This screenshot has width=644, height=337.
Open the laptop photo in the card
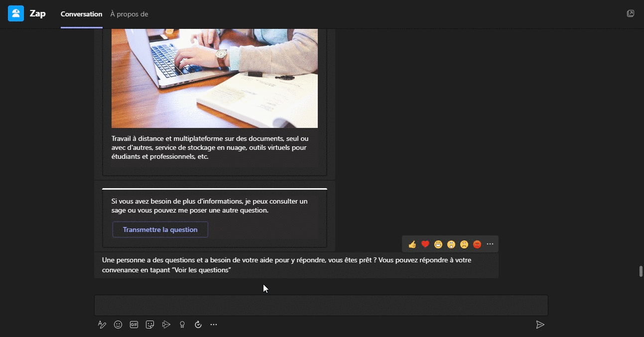click(x=215, y=78)
